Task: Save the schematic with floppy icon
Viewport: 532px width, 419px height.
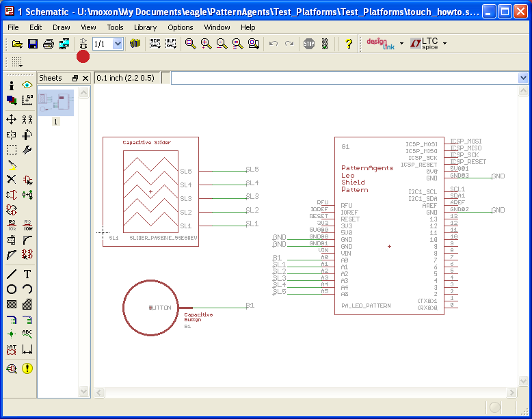Action: 33,44
